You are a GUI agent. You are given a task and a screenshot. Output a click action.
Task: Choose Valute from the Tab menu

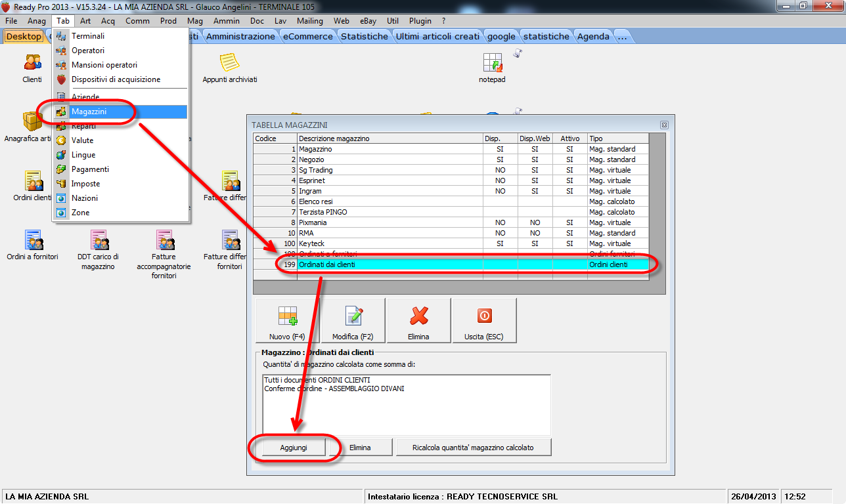coord(122,140)
